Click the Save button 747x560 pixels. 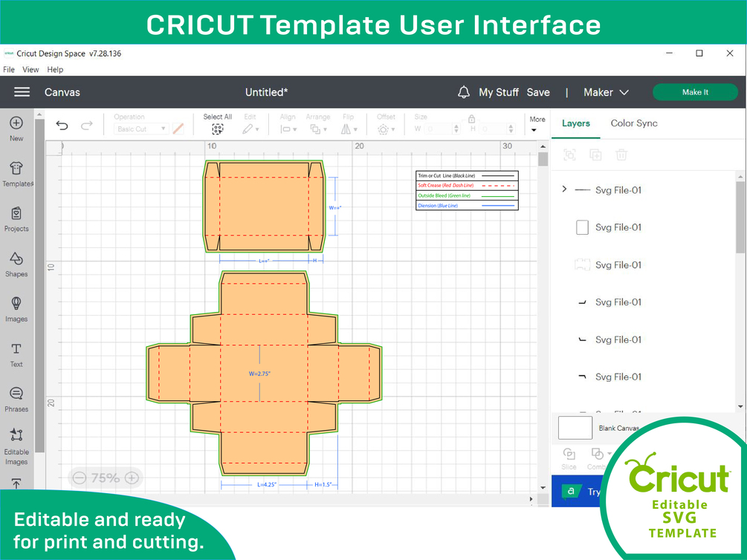pos(538,92)
